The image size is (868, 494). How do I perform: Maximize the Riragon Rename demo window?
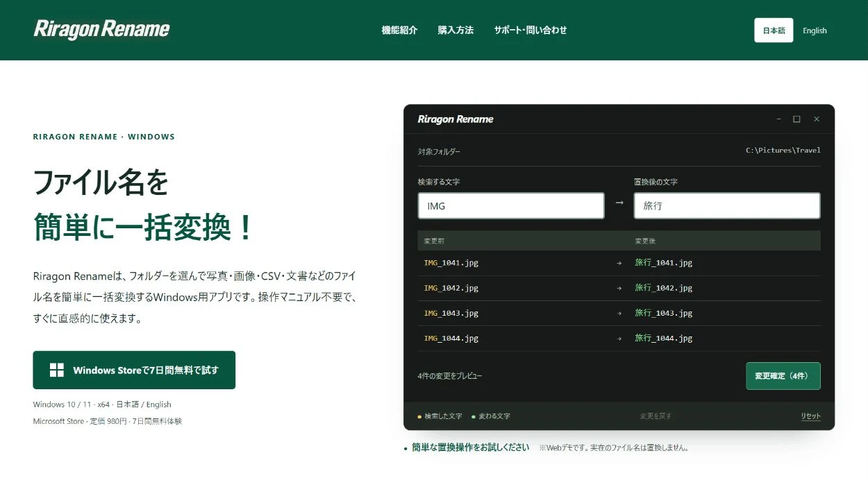[796, 119]
